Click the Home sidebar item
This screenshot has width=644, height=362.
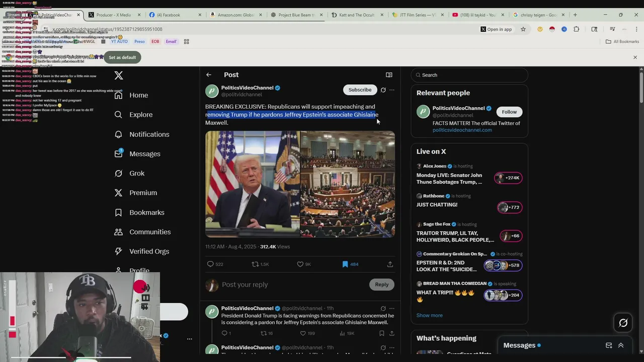131,95
